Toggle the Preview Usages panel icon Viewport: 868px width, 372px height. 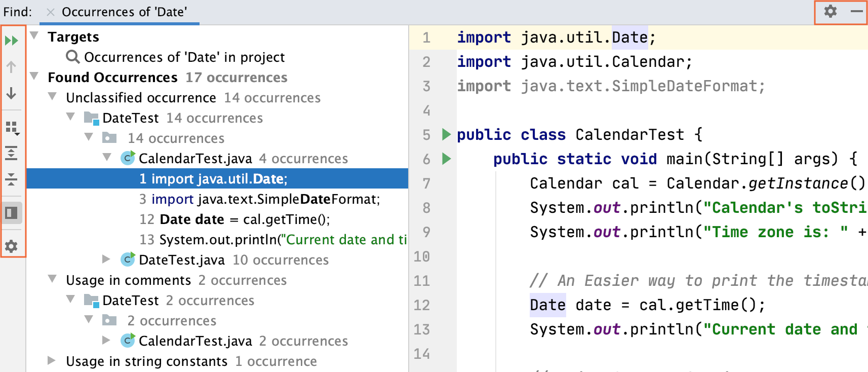pyautogui.click(x=11, y=213)
